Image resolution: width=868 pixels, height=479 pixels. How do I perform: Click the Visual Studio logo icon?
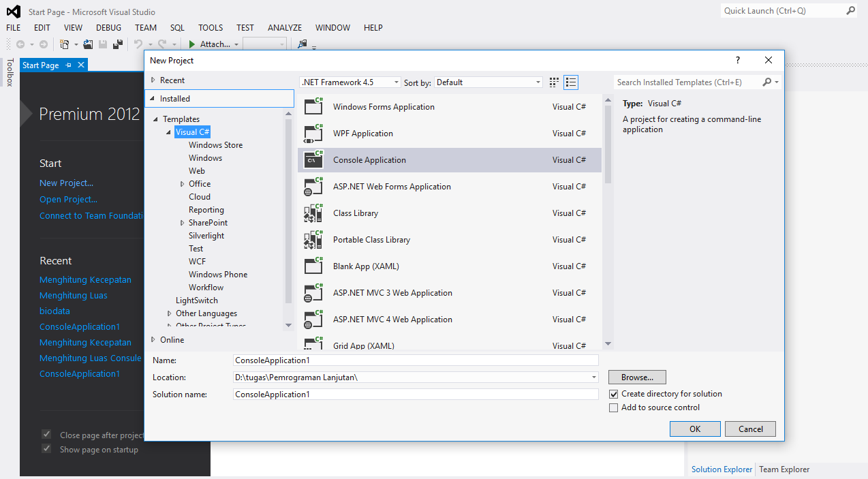pos(14,12)
